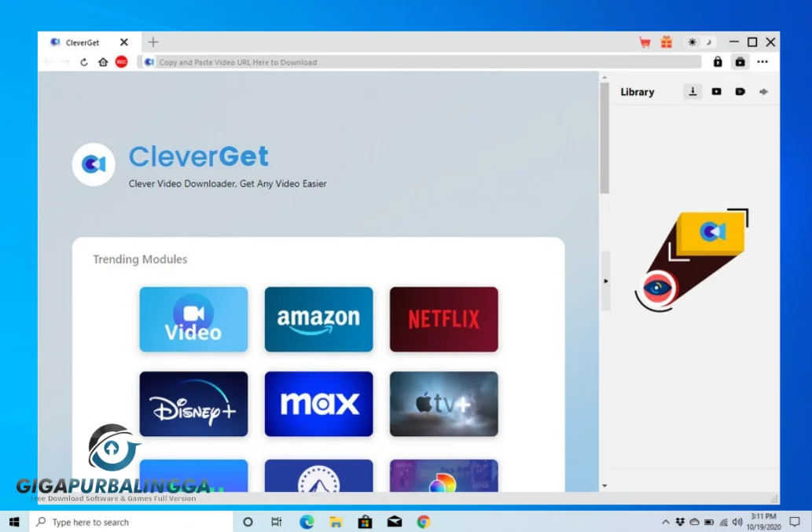The width and height of the screenshot is (812, 532).
Task: Open the Paramount module tile
Action: (318, 475)
